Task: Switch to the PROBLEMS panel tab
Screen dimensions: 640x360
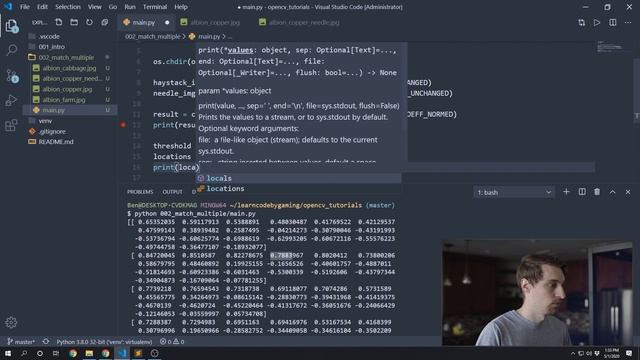Action: pyautogui.click(x=140, y=192)
